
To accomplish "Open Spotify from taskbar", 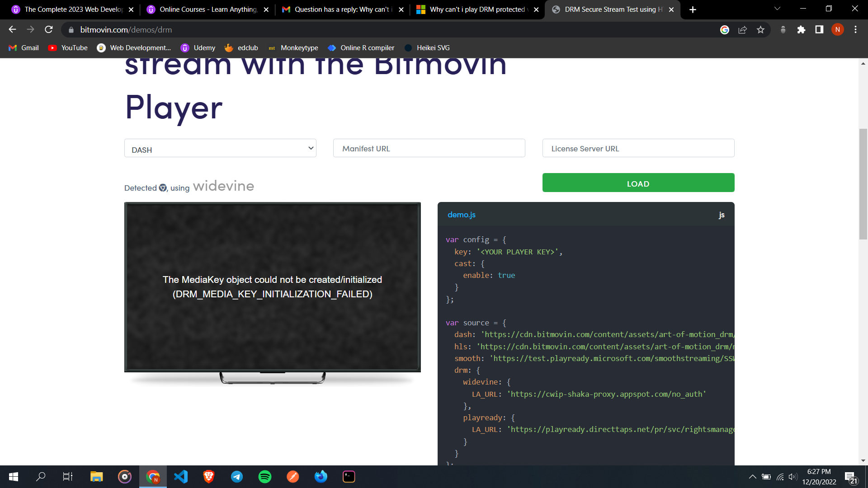I will (265, 477).
